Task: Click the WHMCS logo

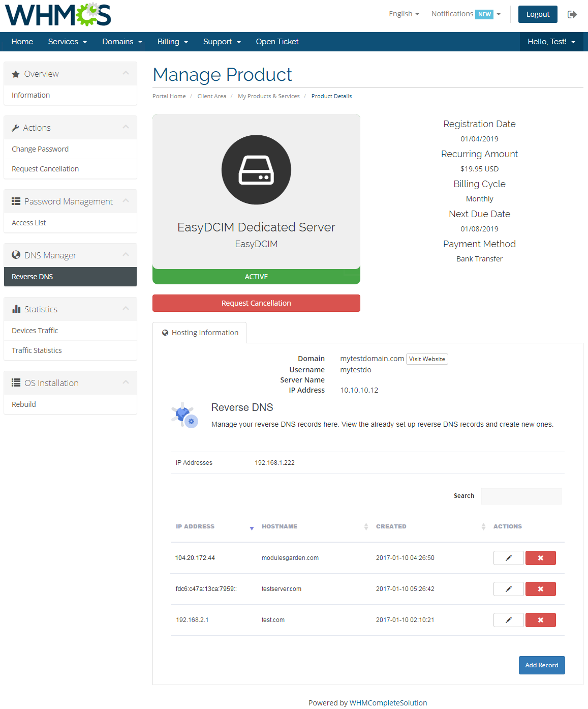Action: pos(57,15)
